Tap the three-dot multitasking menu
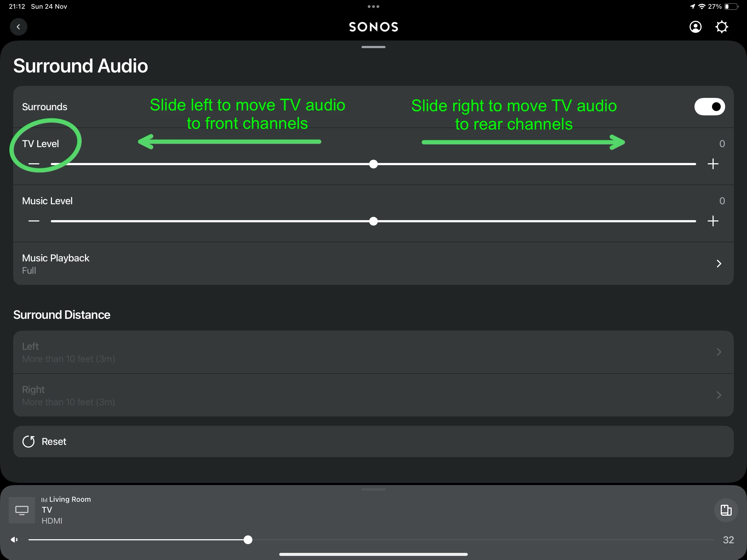 [x=373, y=6]
